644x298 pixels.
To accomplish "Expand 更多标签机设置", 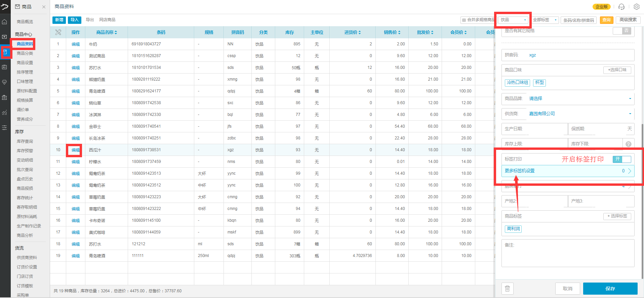I will click(568, 171).
